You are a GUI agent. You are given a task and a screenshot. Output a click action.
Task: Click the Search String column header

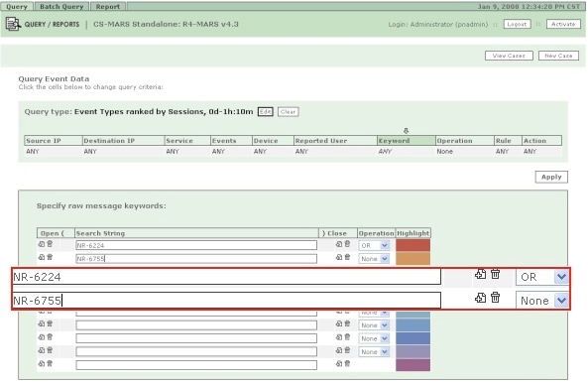196,233
